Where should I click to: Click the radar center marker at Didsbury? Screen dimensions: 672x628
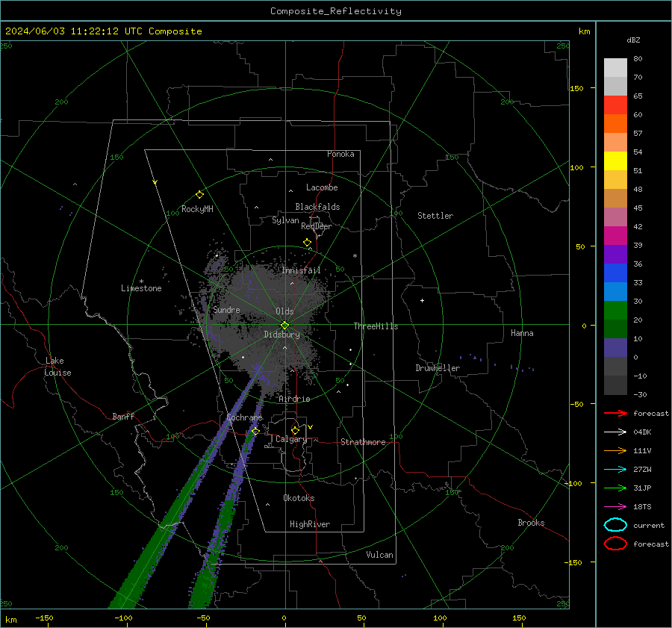pyautogui.click(x=284, y=326)
